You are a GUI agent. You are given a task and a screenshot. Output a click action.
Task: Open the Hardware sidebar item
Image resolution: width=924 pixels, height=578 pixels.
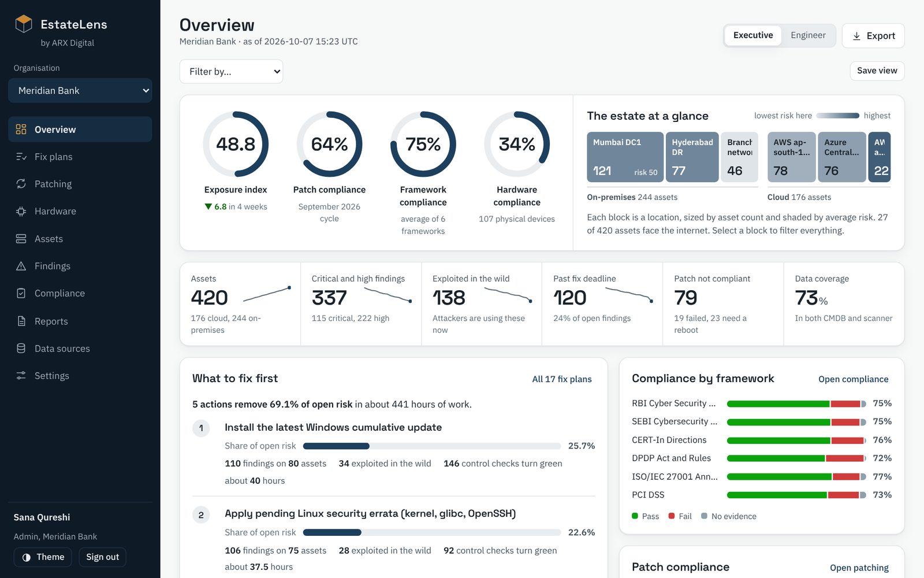click(80, 211)
